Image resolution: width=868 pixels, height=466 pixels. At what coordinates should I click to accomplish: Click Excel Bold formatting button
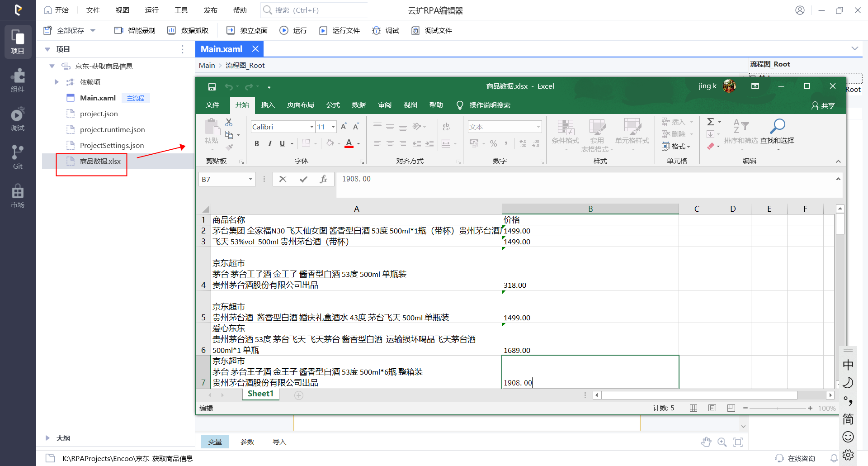click(x=257, y=143)
